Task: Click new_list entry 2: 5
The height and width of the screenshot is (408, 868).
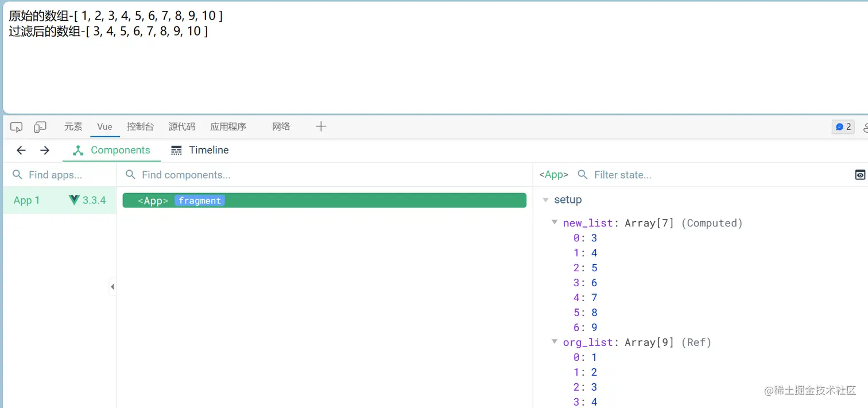Action: (x=586, y=268)
